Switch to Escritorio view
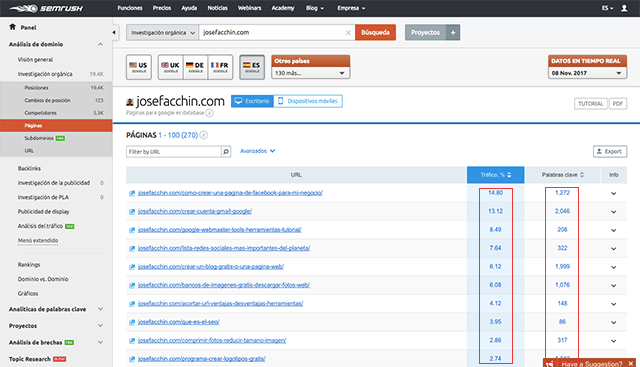This screenshot has width=640, height=367. pos(252,101)
